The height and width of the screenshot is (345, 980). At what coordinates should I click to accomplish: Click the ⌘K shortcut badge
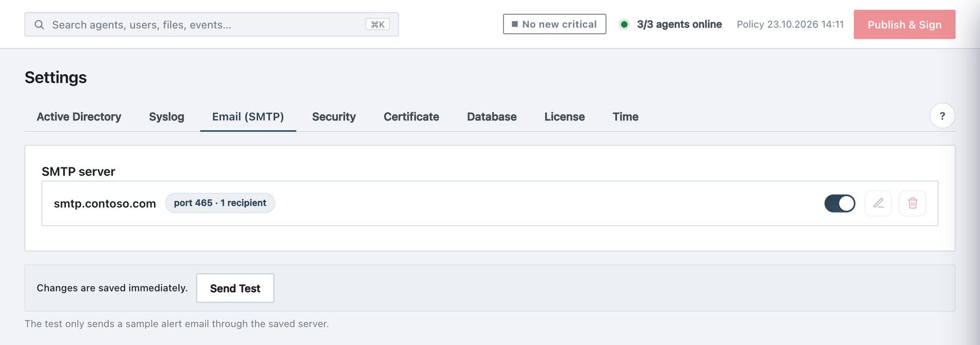coord(377,25)
